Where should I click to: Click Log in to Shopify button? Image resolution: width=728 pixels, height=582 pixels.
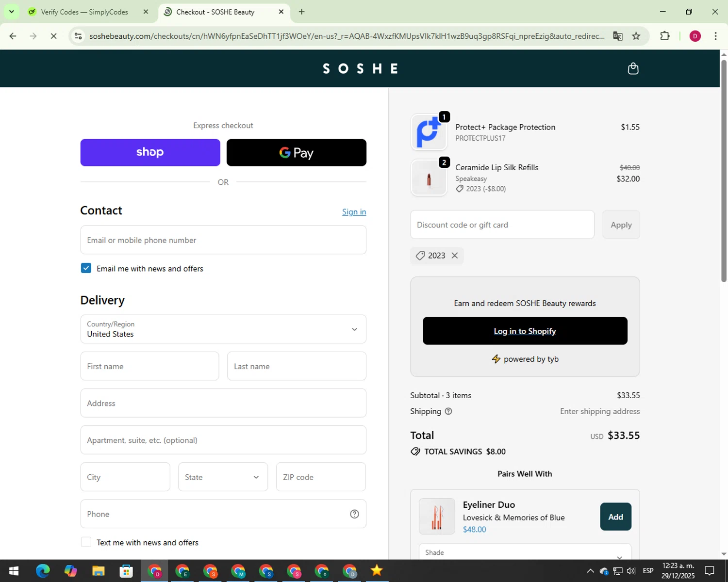click(x=525, y=331)
